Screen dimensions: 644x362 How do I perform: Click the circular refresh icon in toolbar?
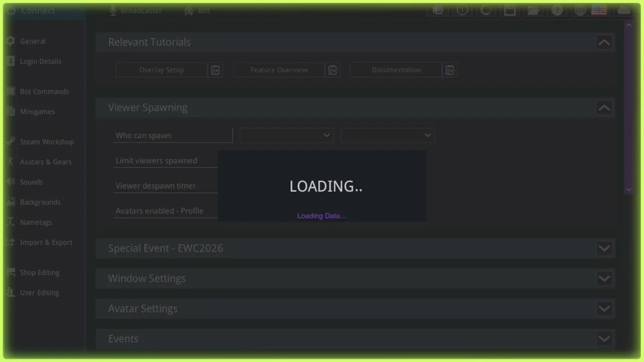tap(486, 10)
